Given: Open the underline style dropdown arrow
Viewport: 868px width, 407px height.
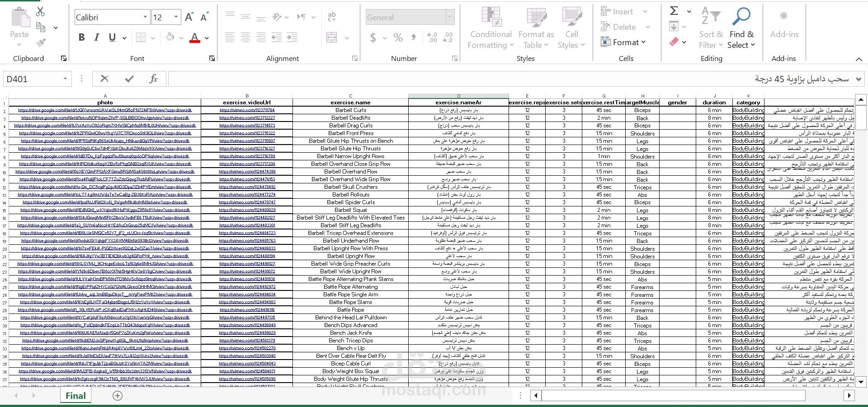Looking at the screenshot, I should pos(125,38).
